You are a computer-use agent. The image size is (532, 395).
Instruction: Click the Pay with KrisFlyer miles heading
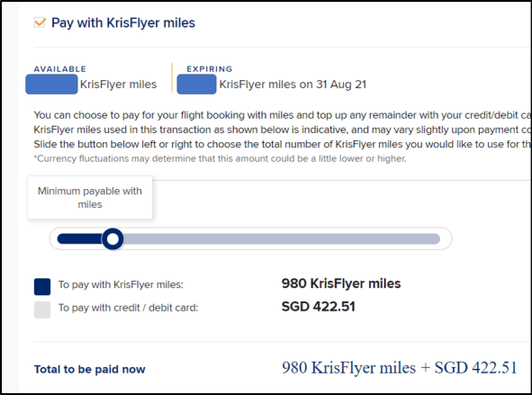coord(123,23)
